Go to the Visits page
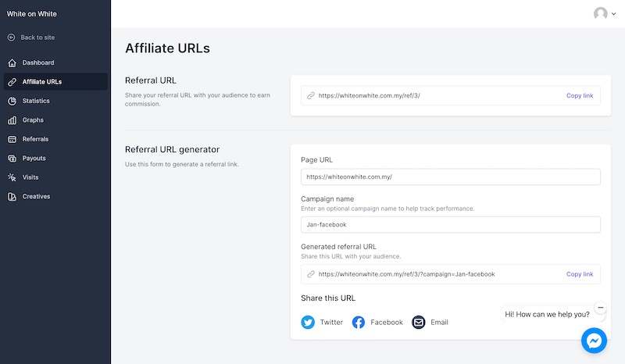 [30, 177]
